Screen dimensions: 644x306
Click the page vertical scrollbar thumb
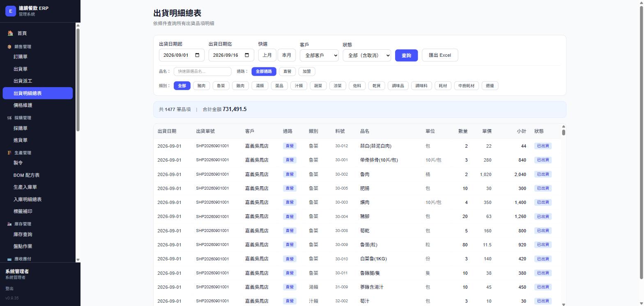(x=642, y=142)
